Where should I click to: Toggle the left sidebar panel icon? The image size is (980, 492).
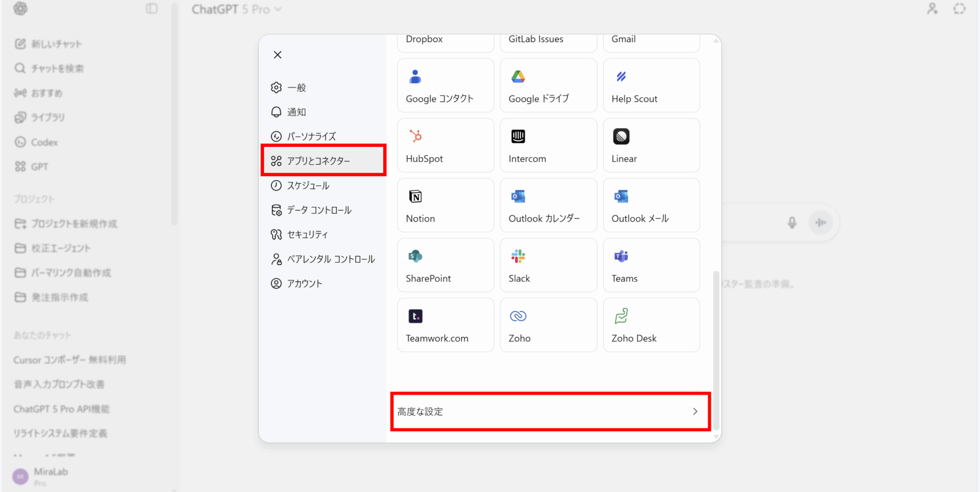152,9
